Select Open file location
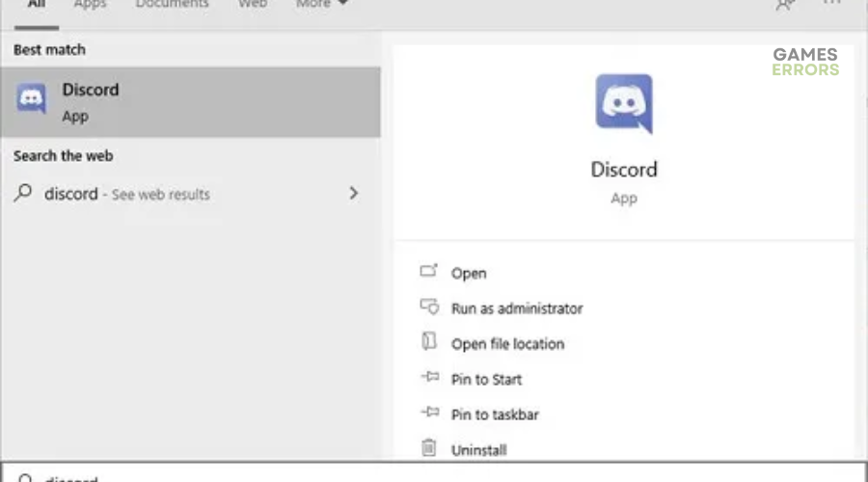The image size is (868, 482). pyautogui.click(x=507, y=344)
